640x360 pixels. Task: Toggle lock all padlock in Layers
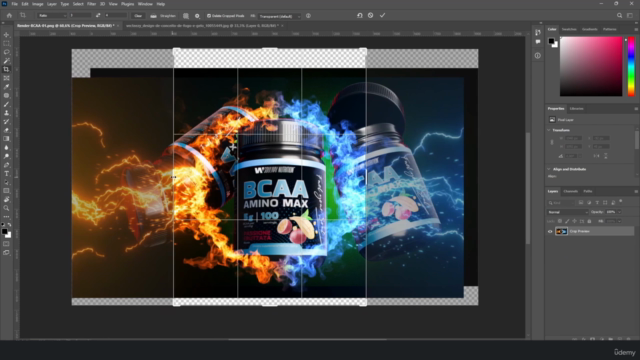point(589,221)
